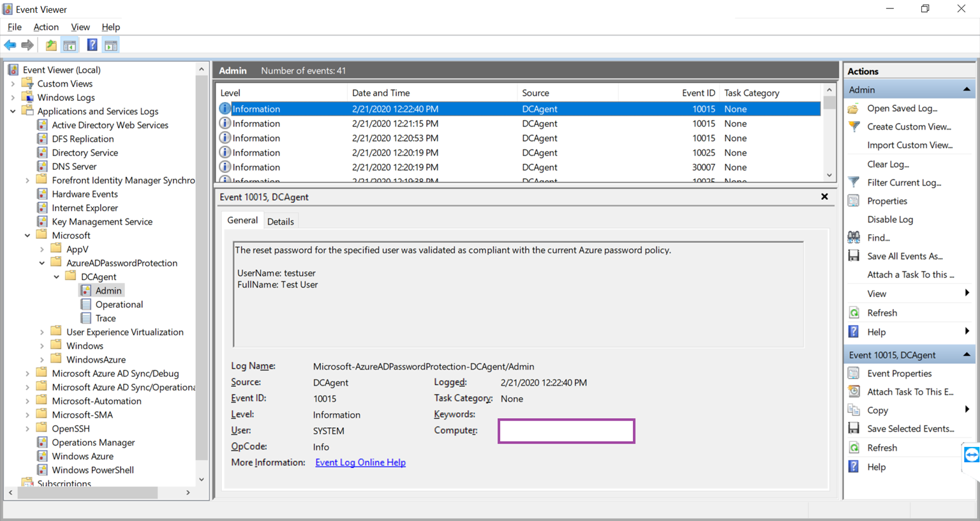Select Trace log in tree
Image resolution: width=980 pixels, height=521 pixels.
point(105,318)
